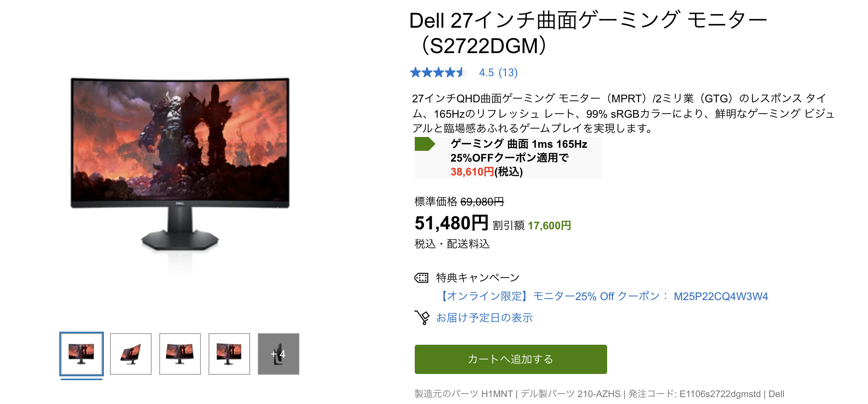Select the fourth monitor thumbnail
Image resolution: width=868 pixels, height=404 pixels.
[229, 354]
